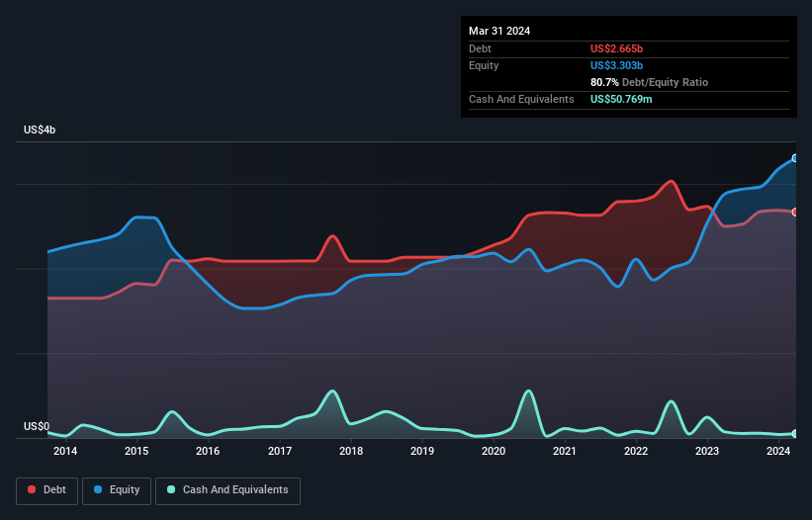Click the 2022 x-axis label
The width and height of the screenshot is (812, 520).
click(x=636, y=451)
